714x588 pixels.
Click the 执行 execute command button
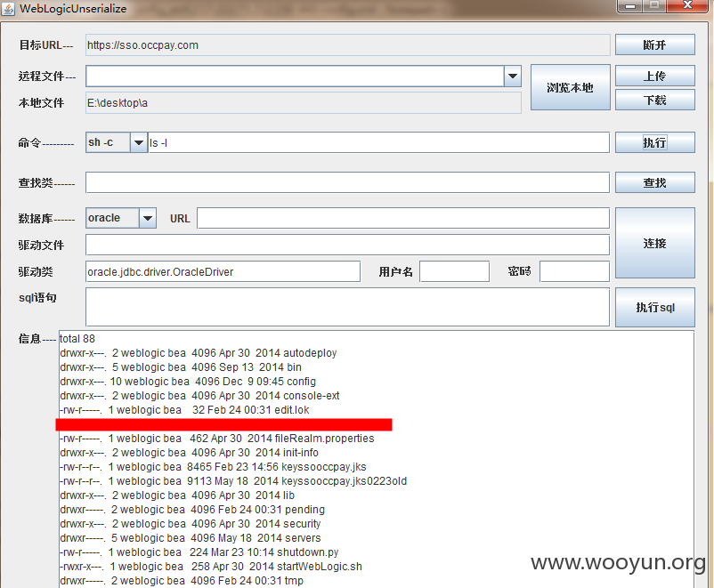(x=655, y=142)
